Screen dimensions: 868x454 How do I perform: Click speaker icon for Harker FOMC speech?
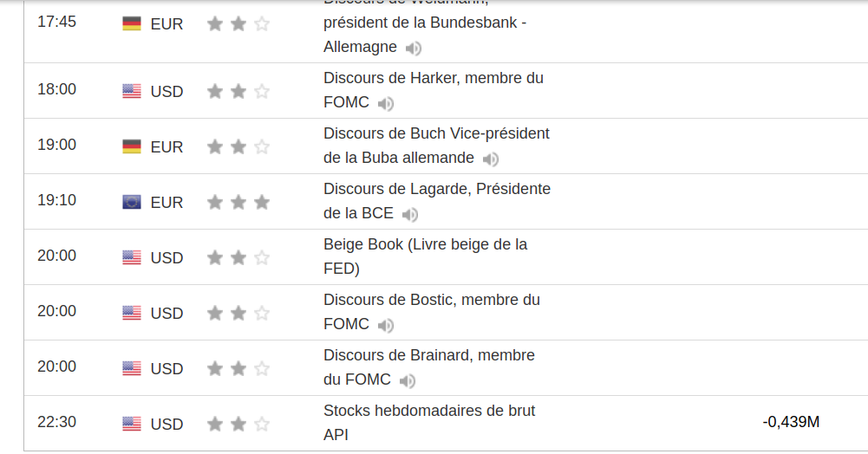[x=386, y=104]
